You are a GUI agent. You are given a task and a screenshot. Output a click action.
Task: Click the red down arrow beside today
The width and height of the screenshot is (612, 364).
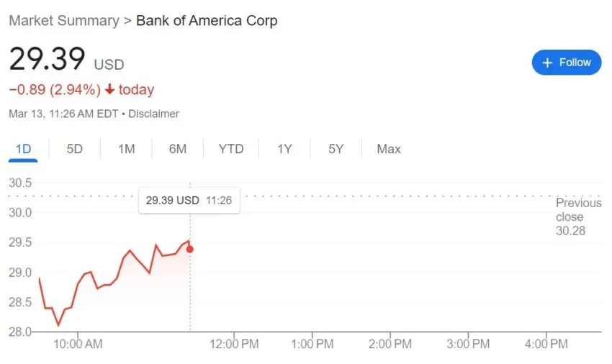(109, 89)
